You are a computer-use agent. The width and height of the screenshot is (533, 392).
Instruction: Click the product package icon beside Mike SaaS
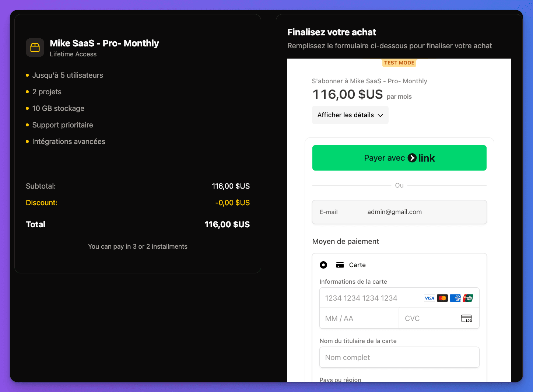(x=35, y=48)
